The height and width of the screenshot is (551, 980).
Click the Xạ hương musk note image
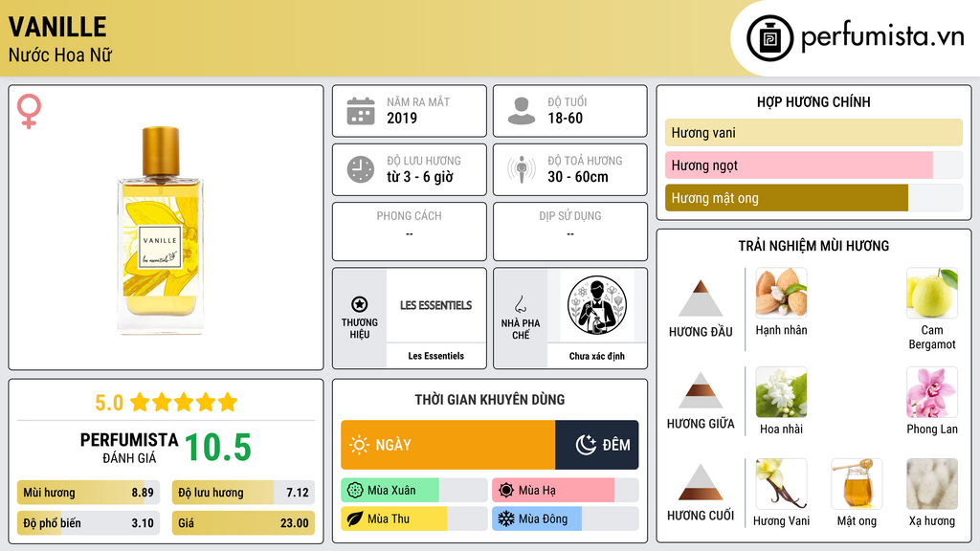tap(932, 483)
